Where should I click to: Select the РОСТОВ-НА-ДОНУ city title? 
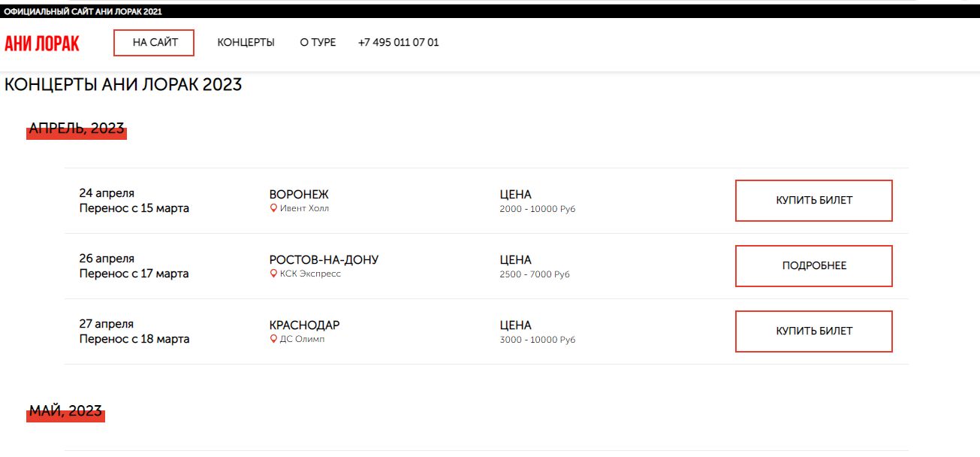[324, 260]
